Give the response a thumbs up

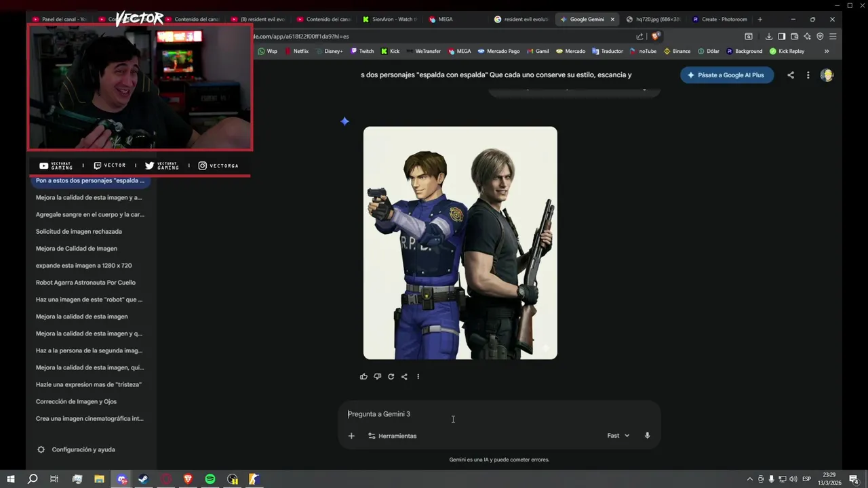(363, 376)
